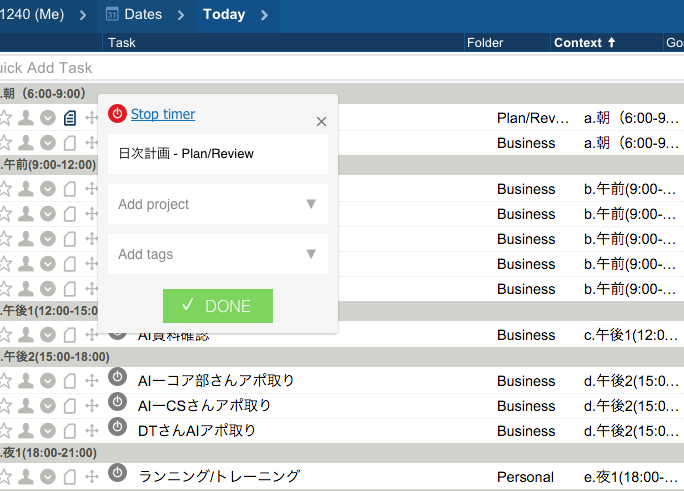Click the red Toggl power icon in popup
The width and height of the screenshot is (684, 491).
(x=117, y=114)
